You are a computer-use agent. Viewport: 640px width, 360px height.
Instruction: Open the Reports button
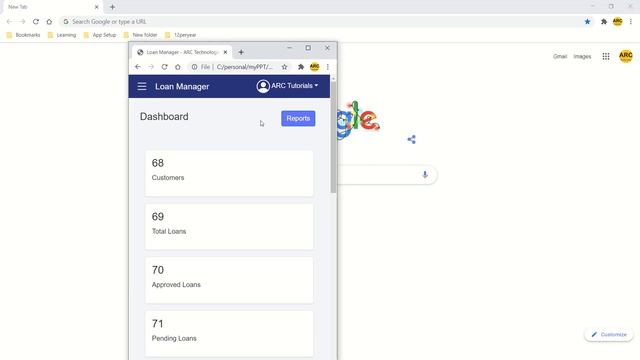tap(298, 118)
